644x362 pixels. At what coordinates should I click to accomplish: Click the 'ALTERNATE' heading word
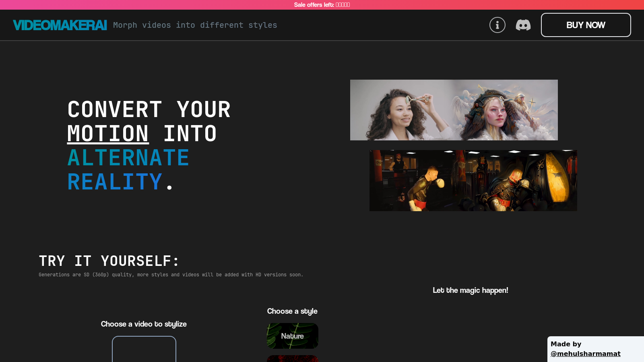128,158
